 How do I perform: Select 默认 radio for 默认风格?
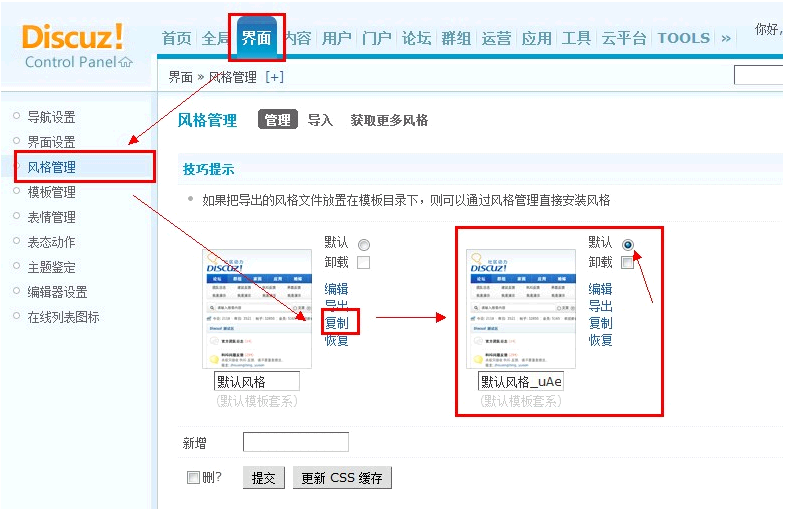click(364, 245)
